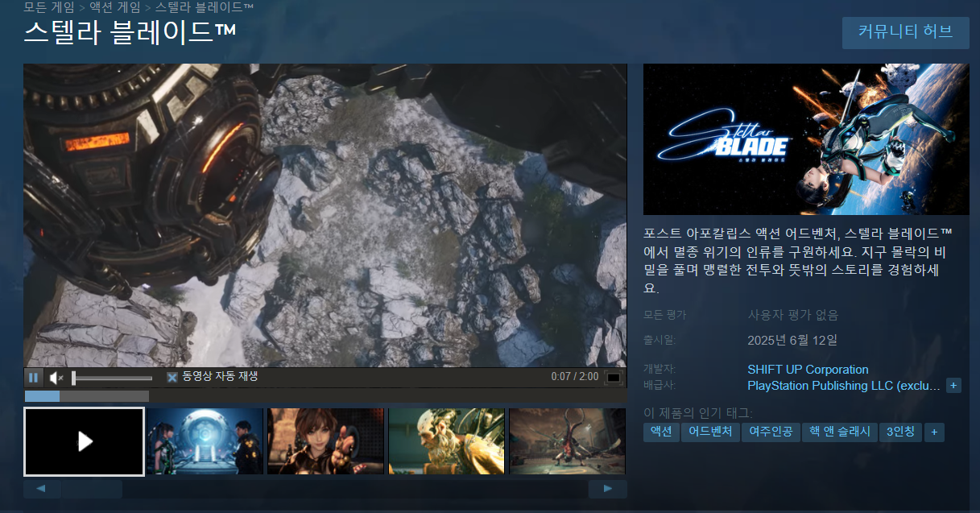Click the 모든 평가 label
This screenshot has height=513, width=980.
click(x=665, y=315)
